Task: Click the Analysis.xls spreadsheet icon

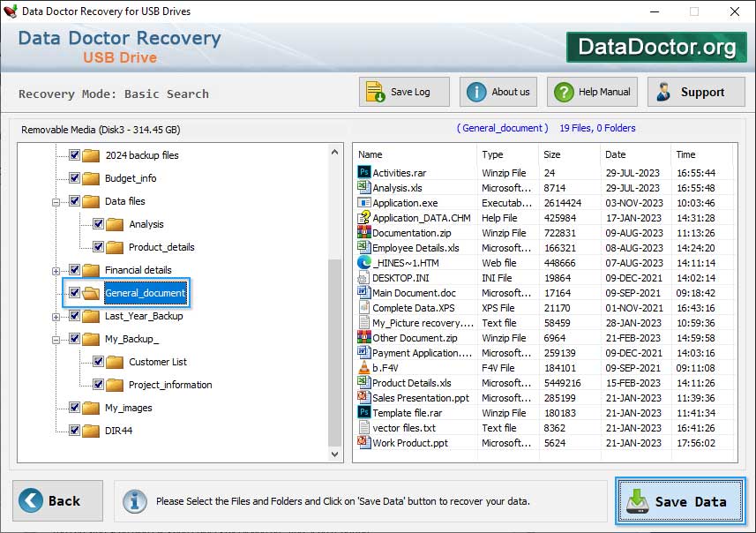Action: point(364,187)
